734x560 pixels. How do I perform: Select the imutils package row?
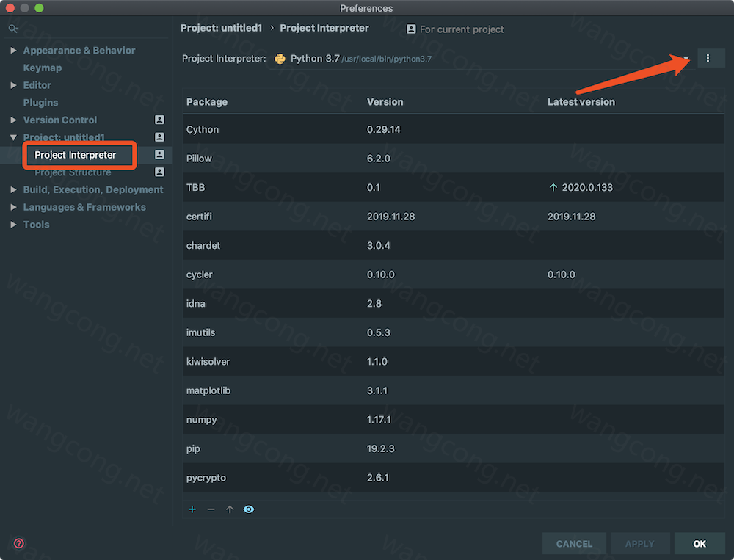click(453, 332)
